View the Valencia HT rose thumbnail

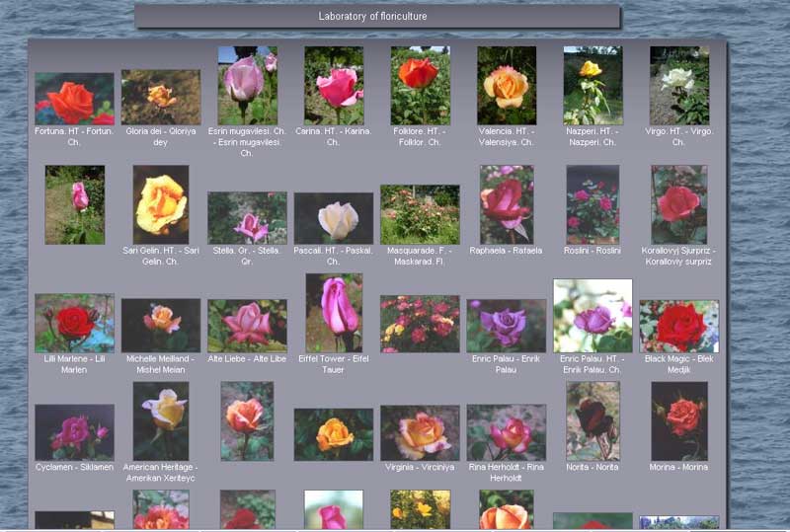[507, 85]
